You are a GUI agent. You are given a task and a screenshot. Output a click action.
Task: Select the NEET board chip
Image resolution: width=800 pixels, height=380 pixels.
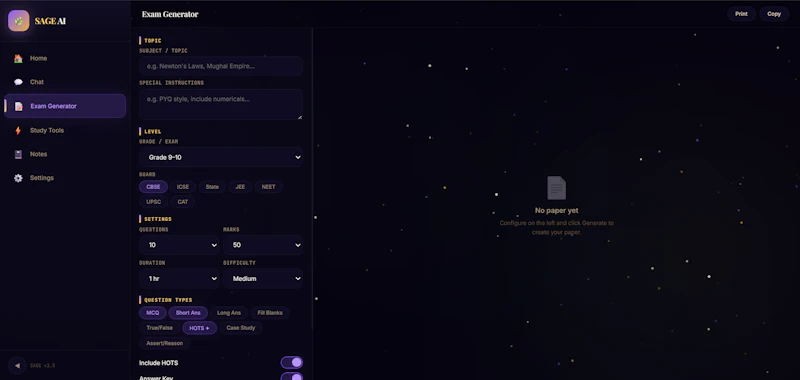pos(268,187)
